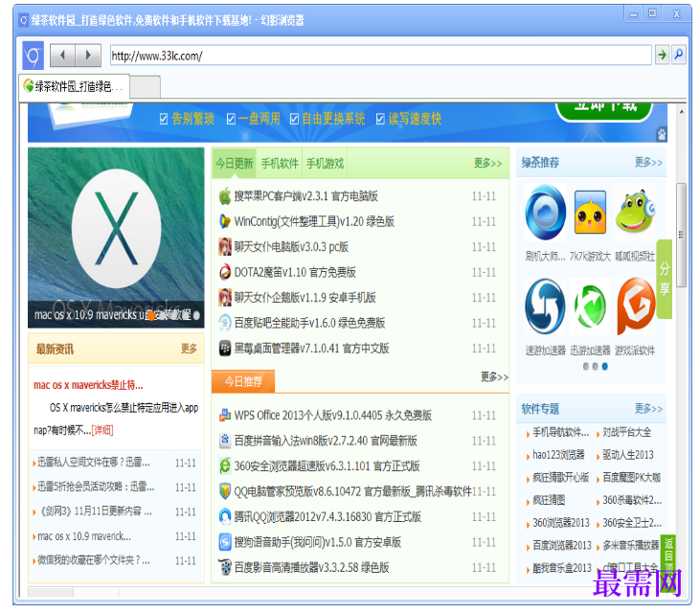Click 更多>> next to 今日推荐
This screenshot has width=700, height=613.
pos(494,376)
